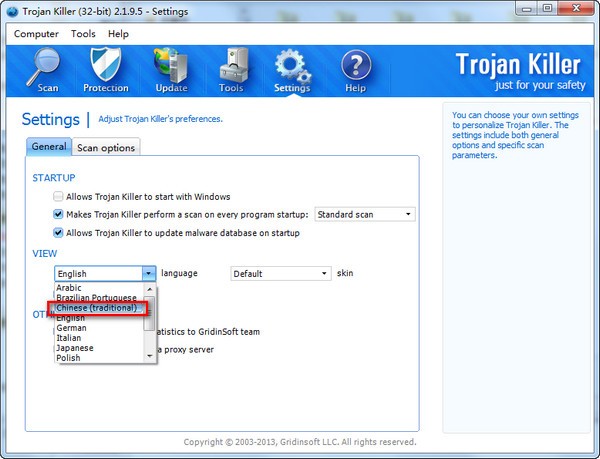The height and width of the screenshot is (459, 600).
Task: Click the Protection shield icon
Action: pos(106,70)
